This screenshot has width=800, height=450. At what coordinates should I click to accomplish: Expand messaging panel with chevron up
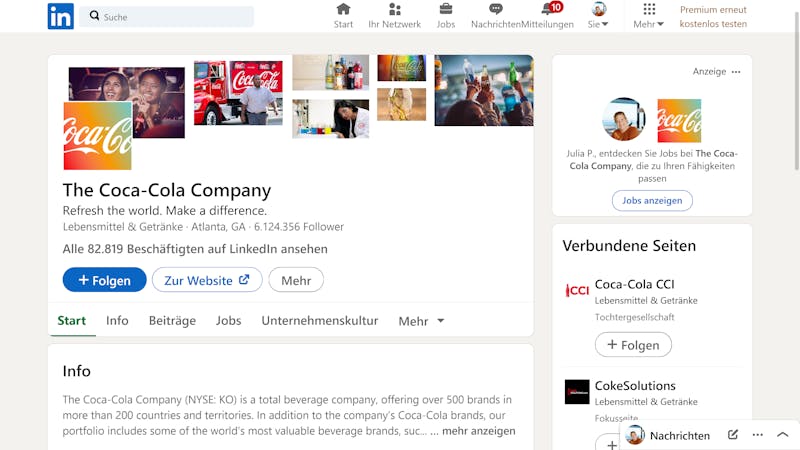click(783, 435)
